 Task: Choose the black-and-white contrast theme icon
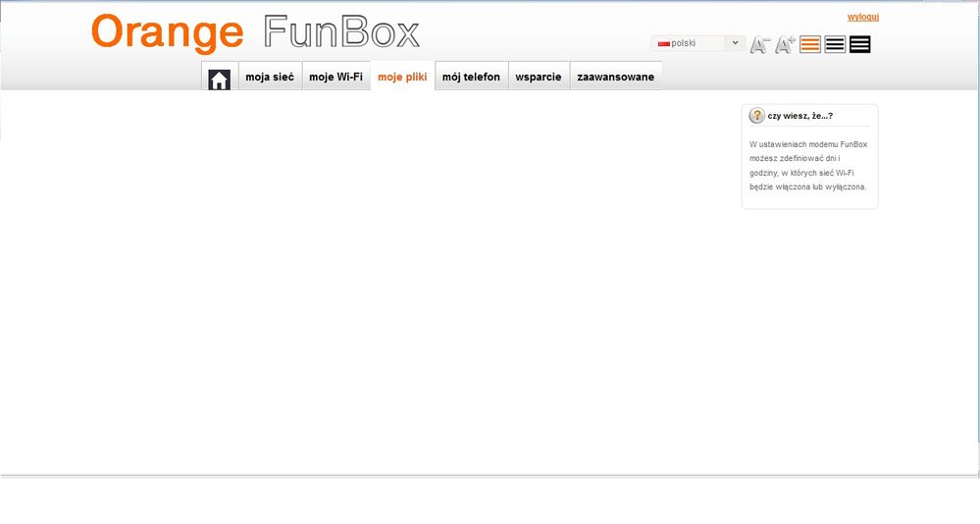(835, 44)
